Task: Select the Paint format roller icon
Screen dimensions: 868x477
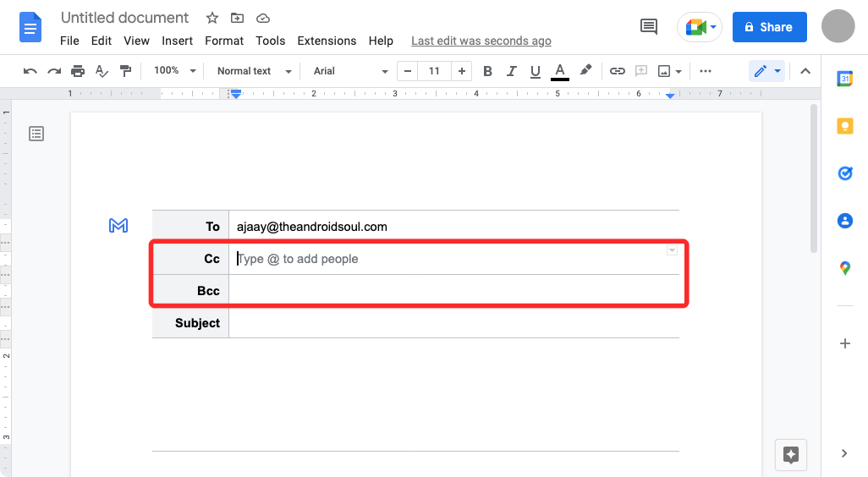Action: pos(126,71)
